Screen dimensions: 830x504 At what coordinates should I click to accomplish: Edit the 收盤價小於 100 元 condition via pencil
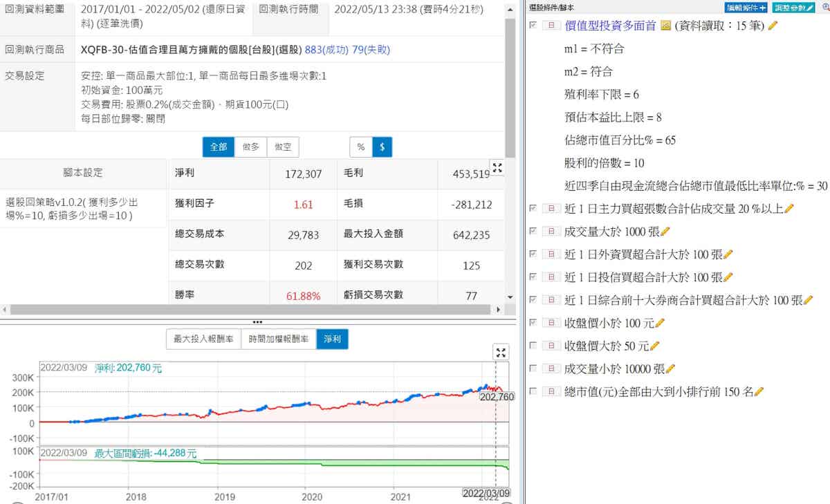659,323
